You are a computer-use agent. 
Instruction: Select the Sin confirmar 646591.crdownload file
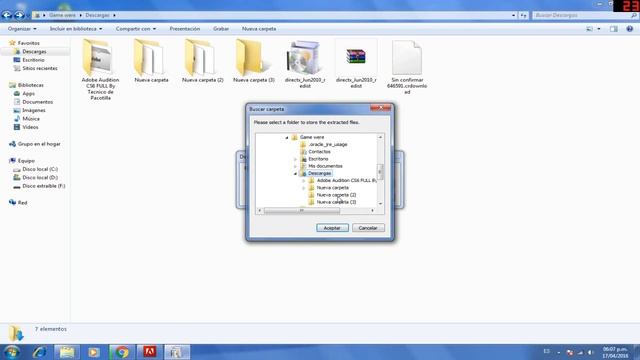point(407,57)
